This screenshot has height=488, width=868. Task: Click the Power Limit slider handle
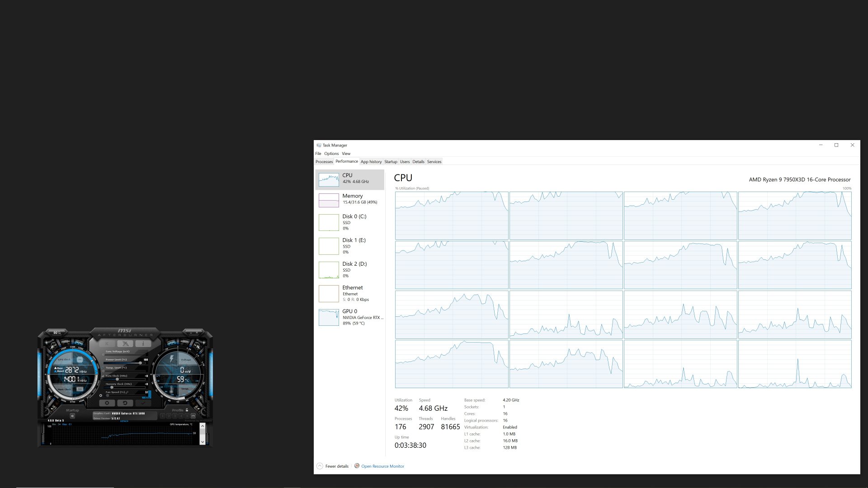[140, 363]
